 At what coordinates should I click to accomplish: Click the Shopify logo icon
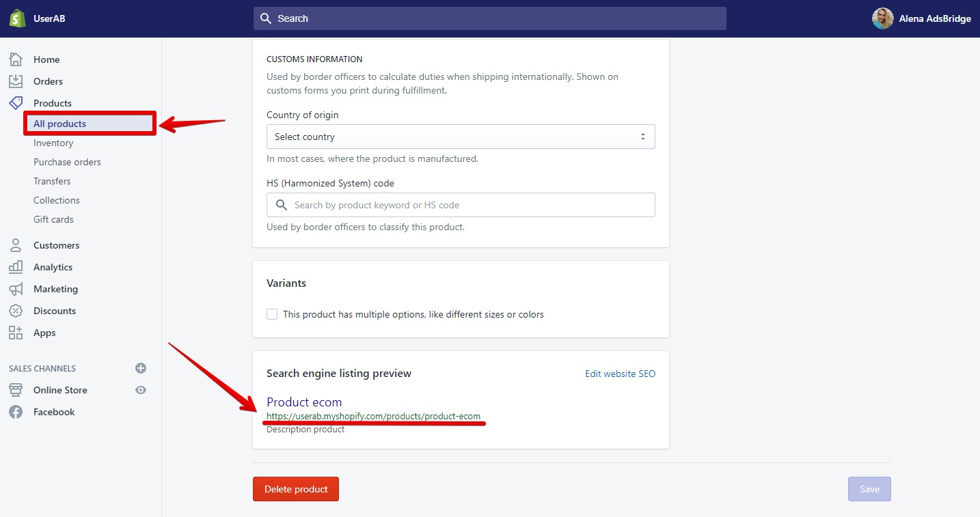[17, 18]
